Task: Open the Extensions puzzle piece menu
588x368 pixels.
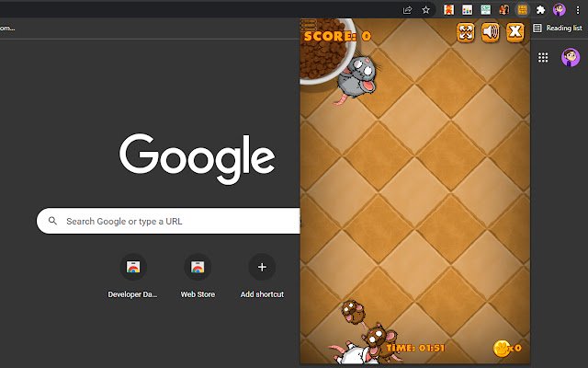Action: (x=540, y=10)
